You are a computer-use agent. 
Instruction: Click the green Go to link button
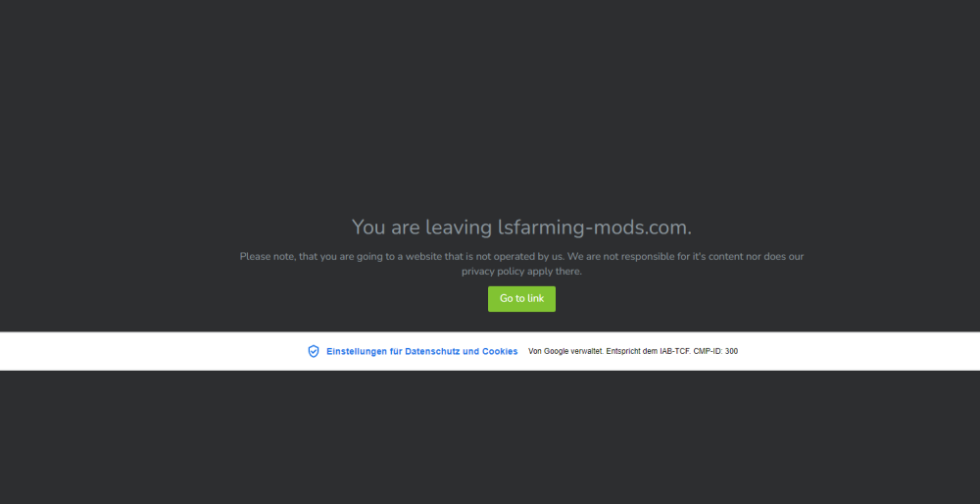click(x=521, y=299)
